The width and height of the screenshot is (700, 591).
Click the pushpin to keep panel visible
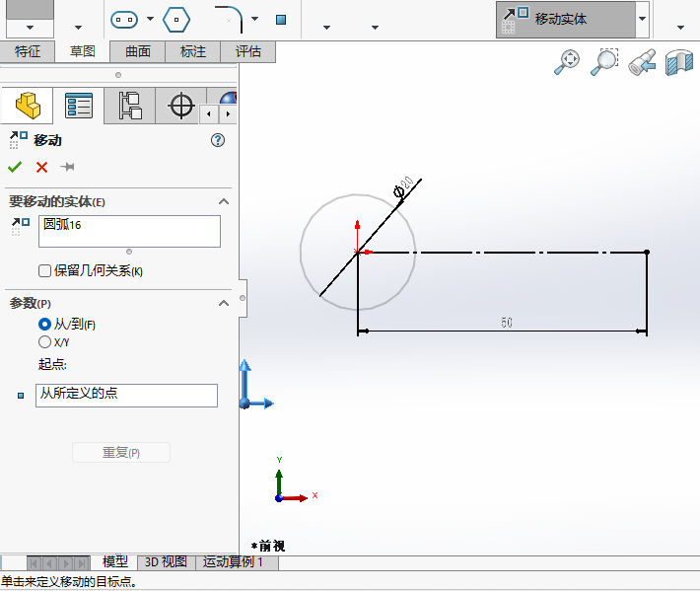[x=67, y=167]
